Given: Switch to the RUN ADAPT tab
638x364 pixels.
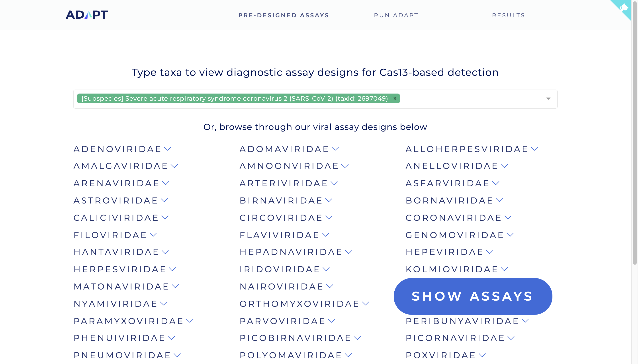Looking at the screenshot, I should (x=396, y=15).
